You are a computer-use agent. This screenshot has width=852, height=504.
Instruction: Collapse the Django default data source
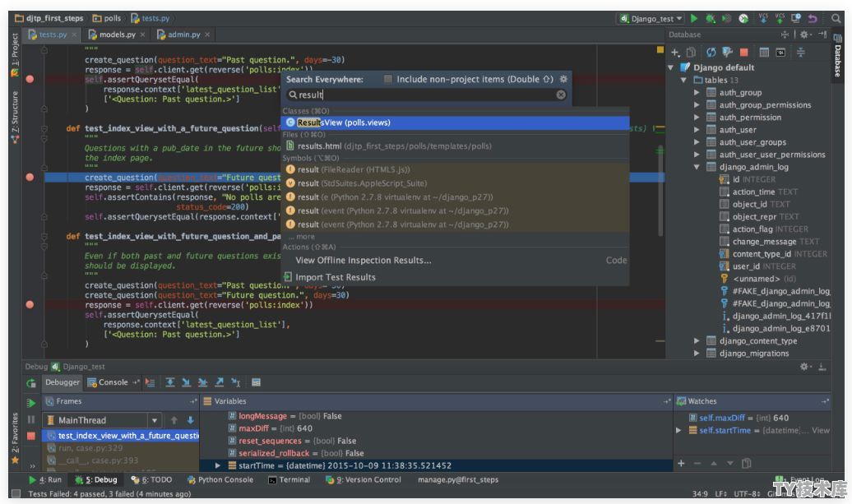click(x=670, y=67)
